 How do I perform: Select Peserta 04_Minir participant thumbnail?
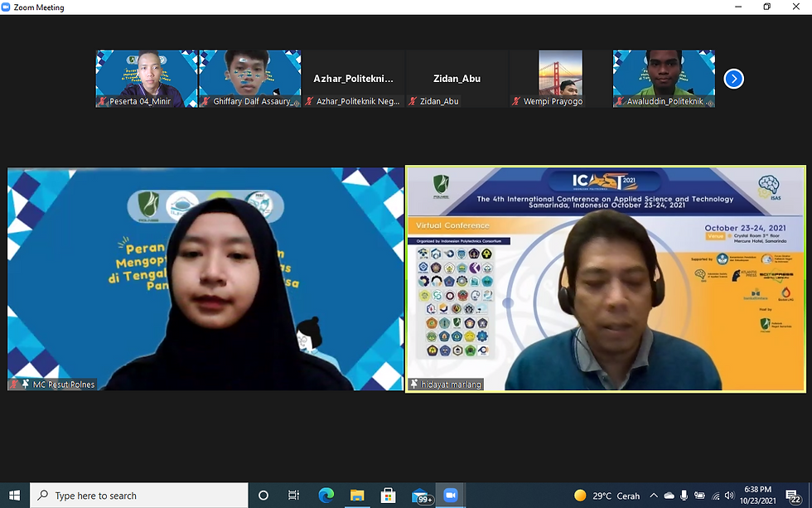tap(147, 79)
